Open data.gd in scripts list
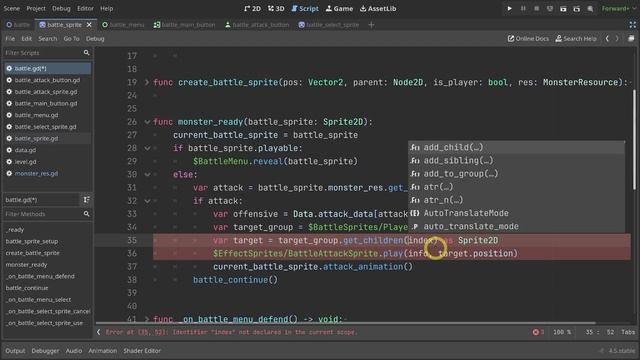 [47, 150]
